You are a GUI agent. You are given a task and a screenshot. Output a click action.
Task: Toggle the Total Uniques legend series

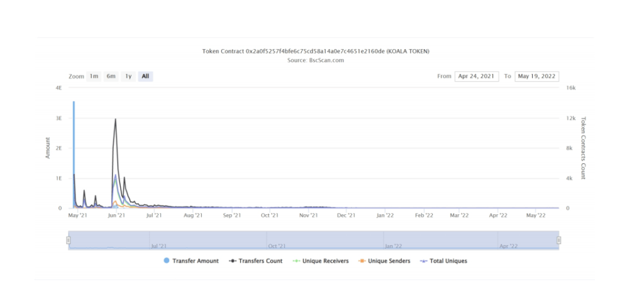pos(443,261)
